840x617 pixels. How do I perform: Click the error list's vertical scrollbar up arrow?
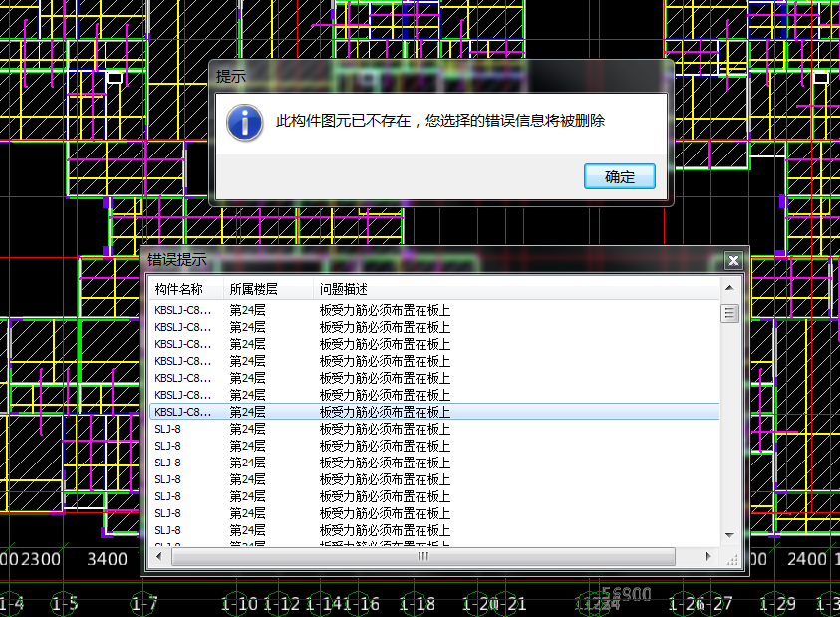point(729,288)
